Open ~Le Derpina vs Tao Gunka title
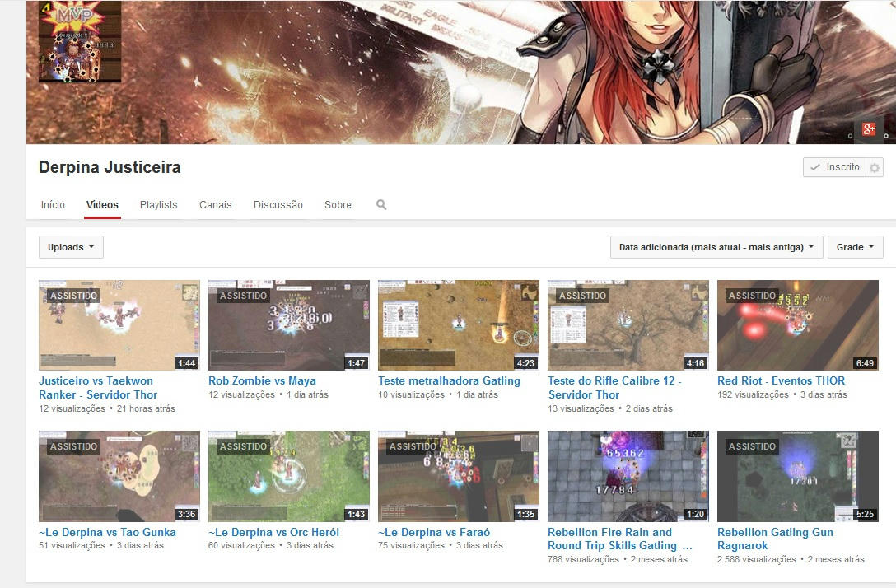The height and width of the screenshot is (588, 896). tap(107, 532)
